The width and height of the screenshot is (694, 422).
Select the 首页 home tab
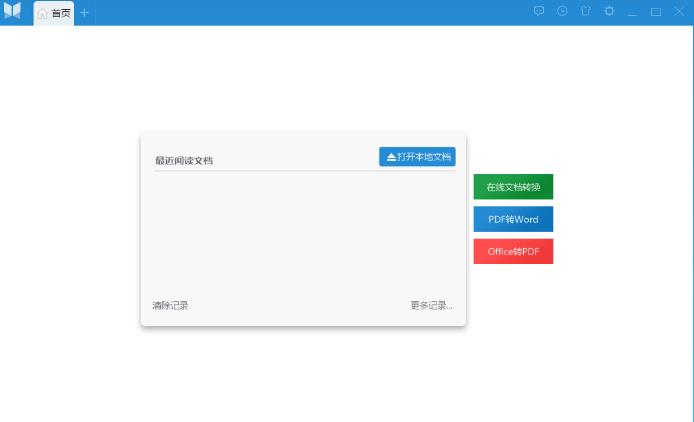click(x=54, y=13)
